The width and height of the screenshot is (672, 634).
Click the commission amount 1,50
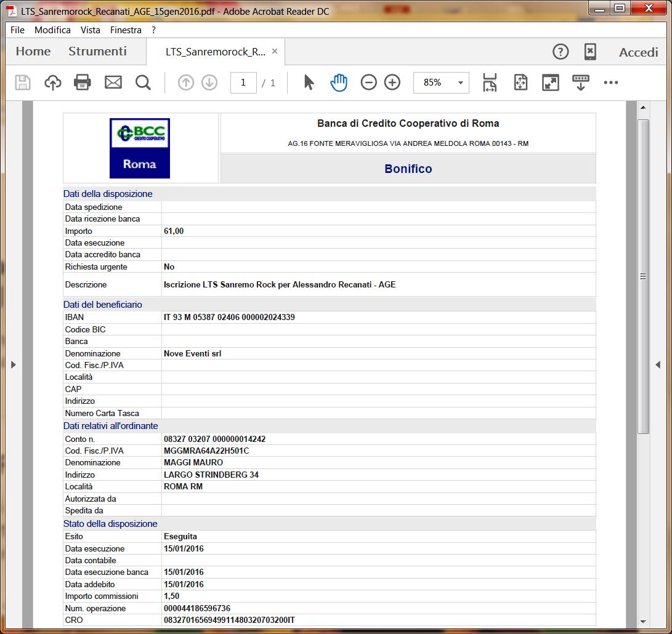point(171,596)
